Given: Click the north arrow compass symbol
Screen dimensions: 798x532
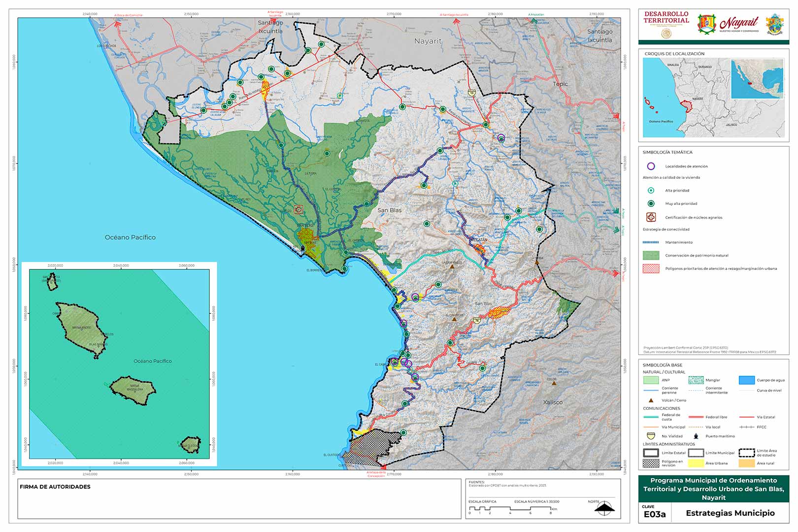Looking at the screenshot, I should tap(604, 508).
